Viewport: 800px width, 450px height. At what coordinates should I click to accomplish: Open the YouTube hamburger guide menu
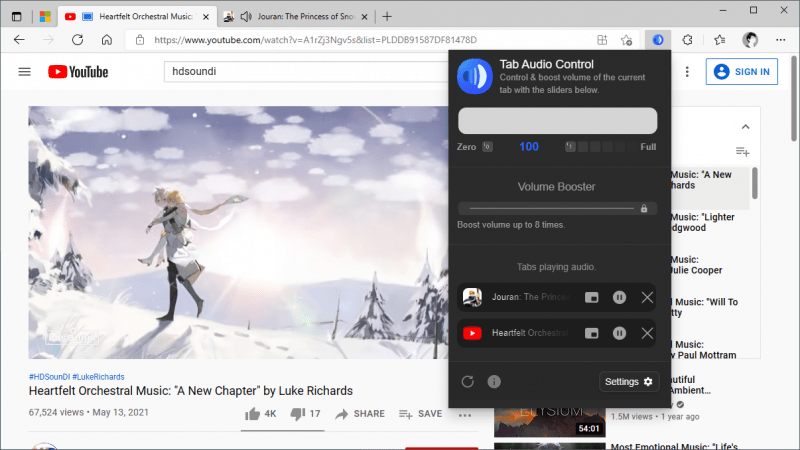[24, 72]
